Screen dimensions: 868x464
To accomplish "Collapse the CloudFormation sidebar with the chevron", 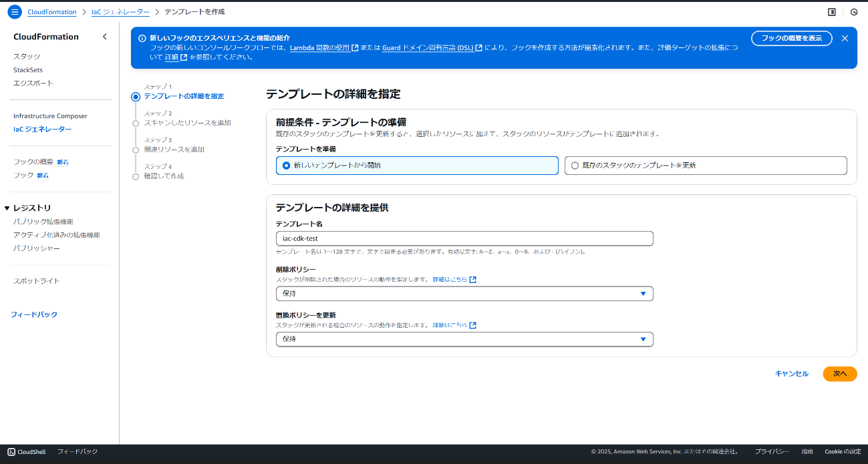I will coord(104,37).
